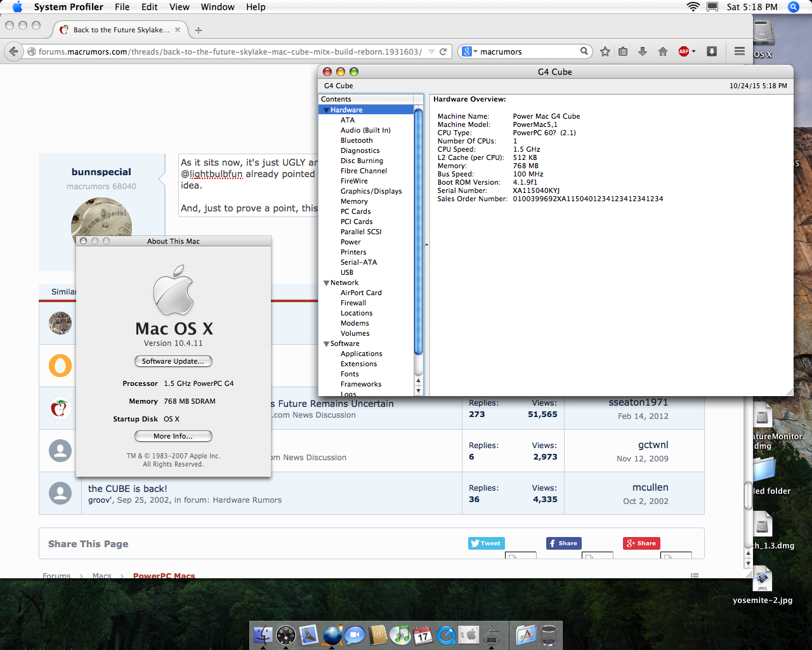Open the Help menu
Image resolution: width=812 pixels, height=650 pixels.
click(x=256, y=7)
